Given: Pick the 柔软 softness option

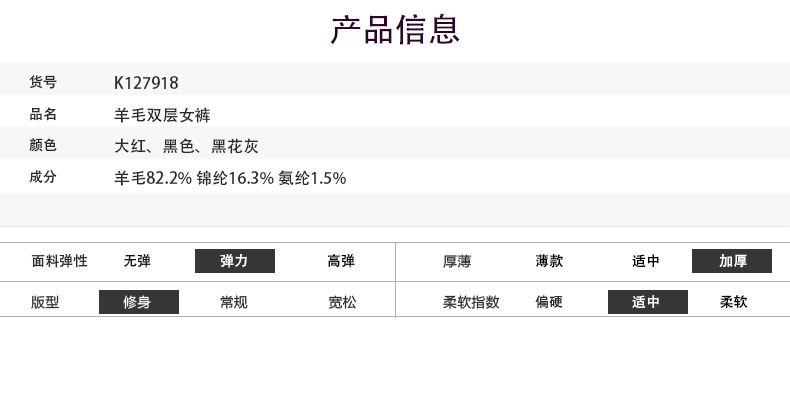Looking at the screenshot, I should tap(733, 302).
